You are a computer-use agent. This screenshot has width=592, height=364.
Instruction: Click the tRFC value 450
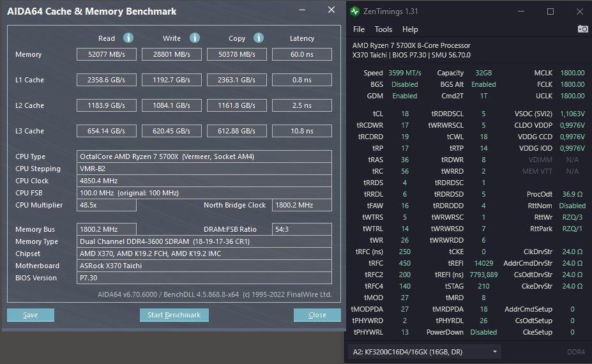[x=405, y=263]
